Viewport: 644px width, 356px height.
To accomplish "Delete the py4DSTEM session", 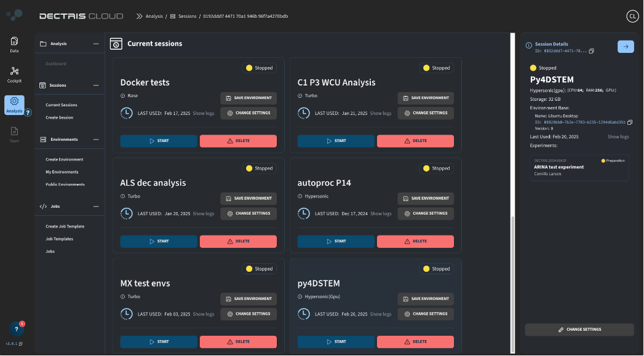I will (415, 342).
